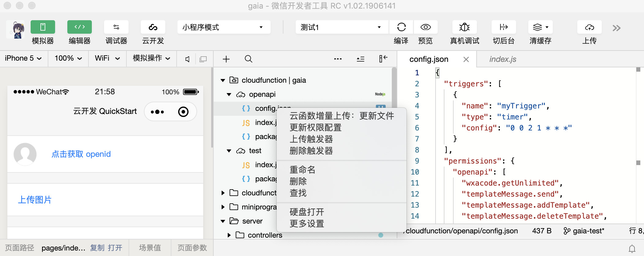This screenshot has width=644, height=256.
Task: Collapse the openapi cloud function folder
Action: 229,95
